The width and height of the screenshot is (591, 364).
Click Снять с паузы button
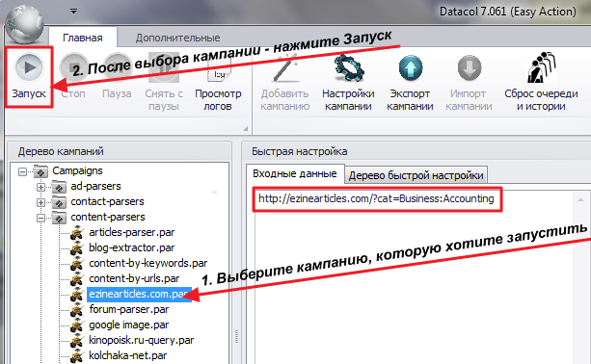[164, 82]
